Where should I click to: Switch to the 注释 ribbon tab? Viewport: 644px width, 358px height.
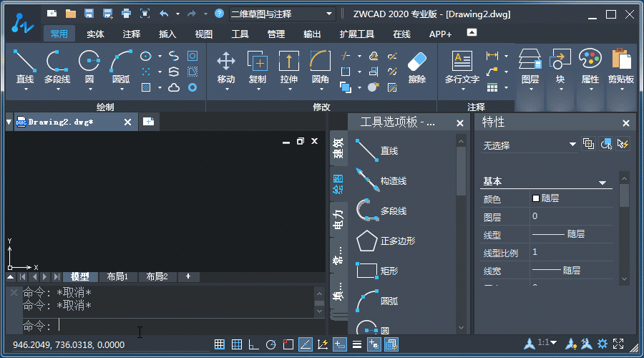(x=132, y=34)
